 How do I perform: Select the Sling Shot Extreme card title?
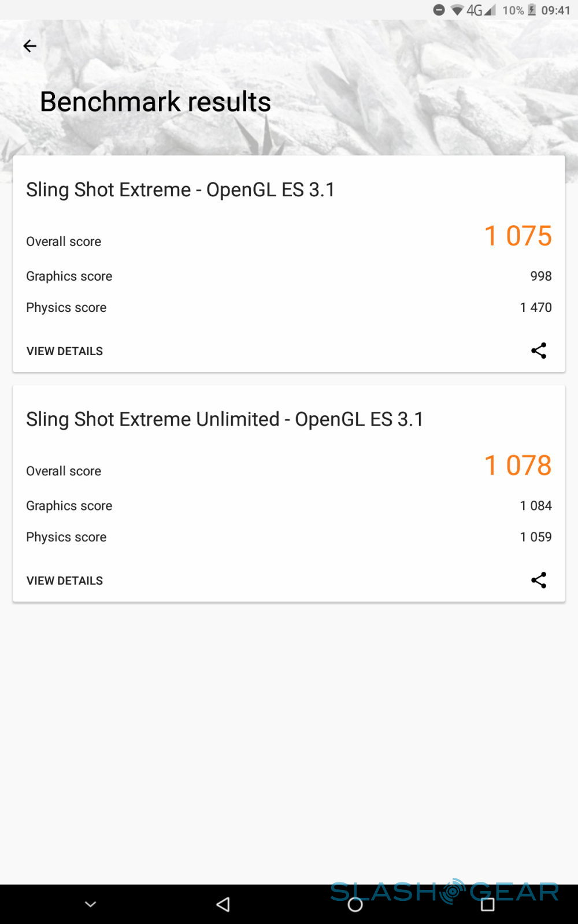pyautogui.click(x=180, y=189)
